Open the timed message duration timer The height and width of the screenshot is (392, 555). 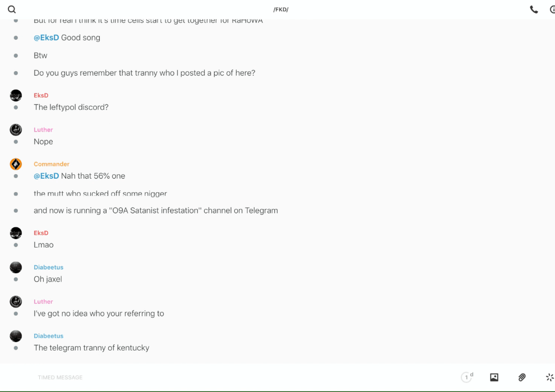click(x=466, y=377)
